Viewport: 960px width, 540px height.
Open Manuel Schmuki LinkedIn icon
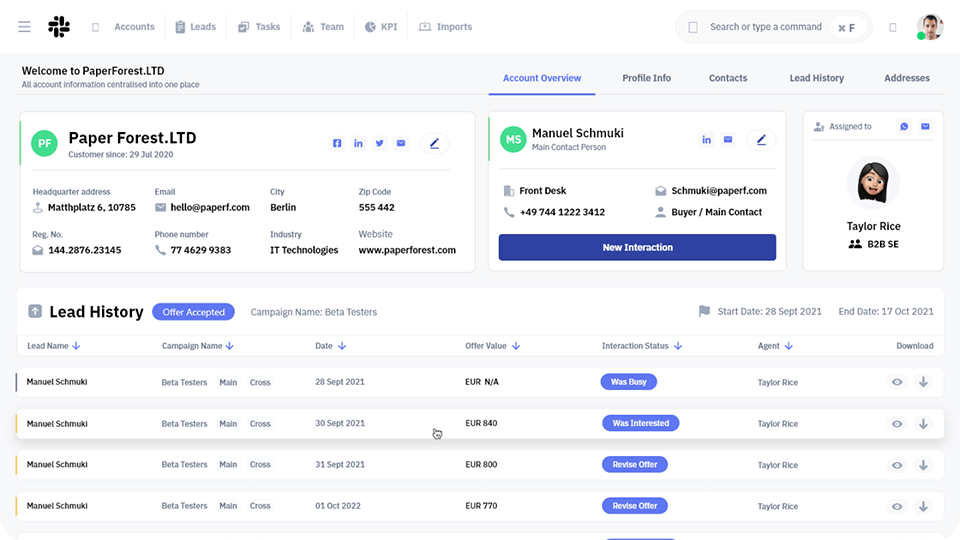pos(707,140)
